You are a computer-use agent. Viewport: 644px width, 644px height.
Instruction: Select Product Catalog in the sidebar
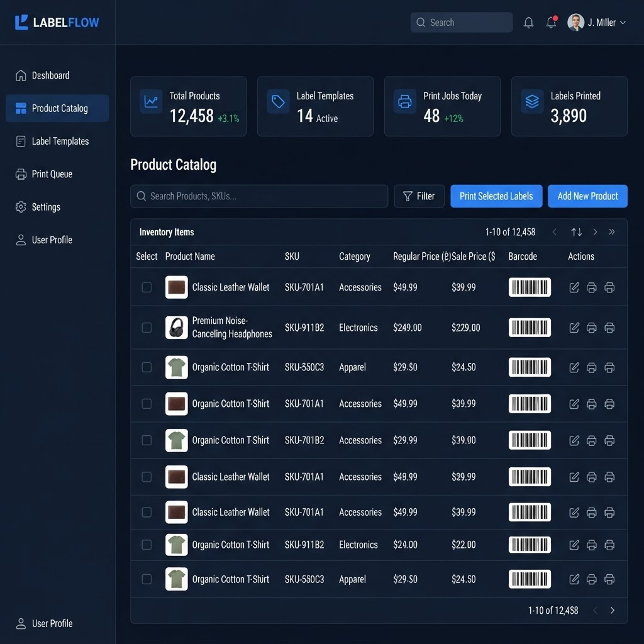point(57,108)
